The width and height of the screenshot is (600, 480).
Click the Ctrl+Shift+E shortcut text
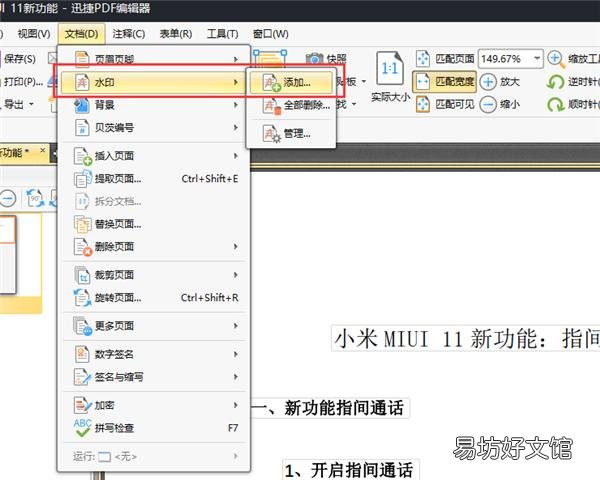click(x=210, y=179)
